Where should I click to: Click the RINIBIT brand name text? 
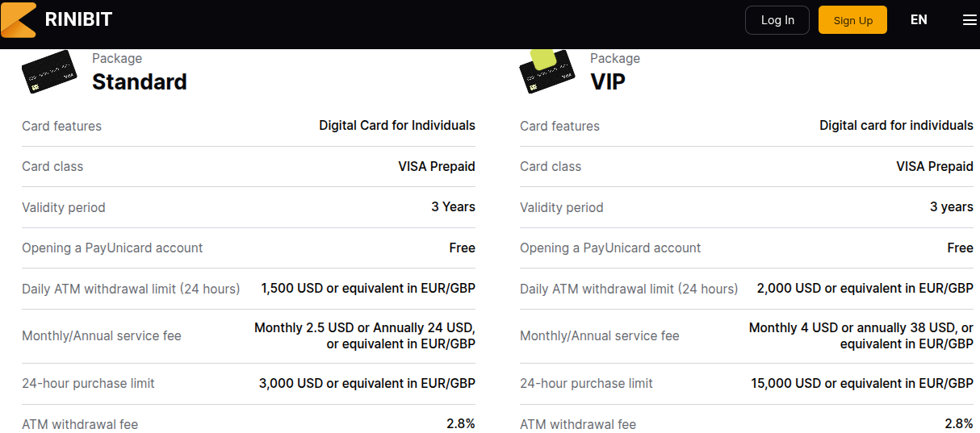(x=78, y=20)
